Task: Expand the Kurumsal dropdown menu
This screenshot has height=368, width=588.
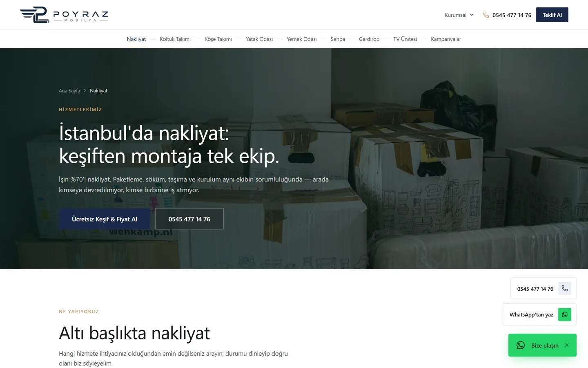Action: coord(459,15)
